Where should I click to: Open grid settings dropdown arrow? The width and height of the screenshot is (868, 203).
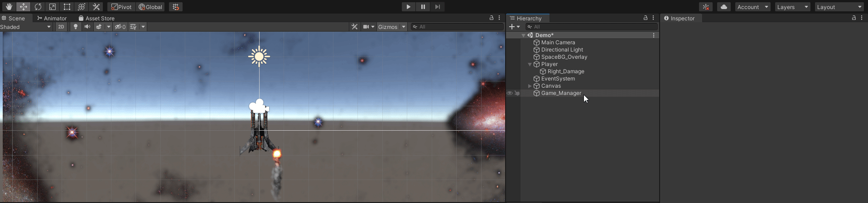pos(143,27)
